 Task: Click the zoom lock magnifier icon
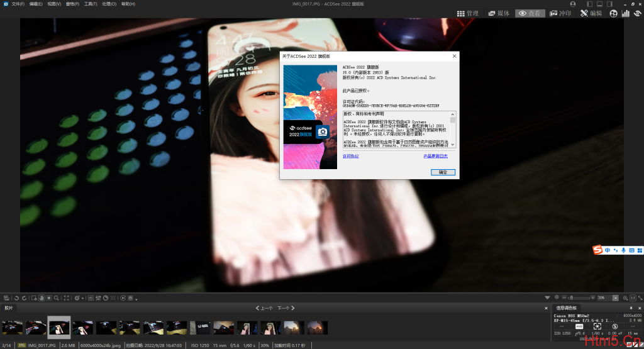click(x=625, y=298)
